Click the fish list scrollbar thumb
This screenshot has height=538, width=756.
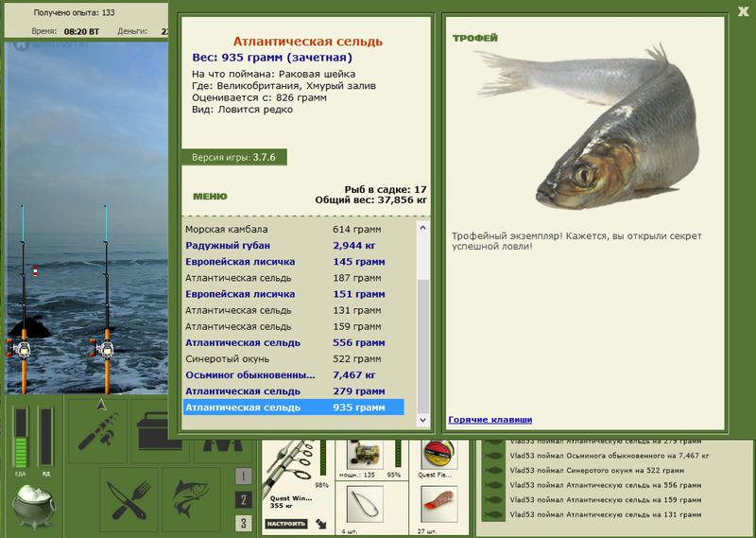(x=422, y=345)
